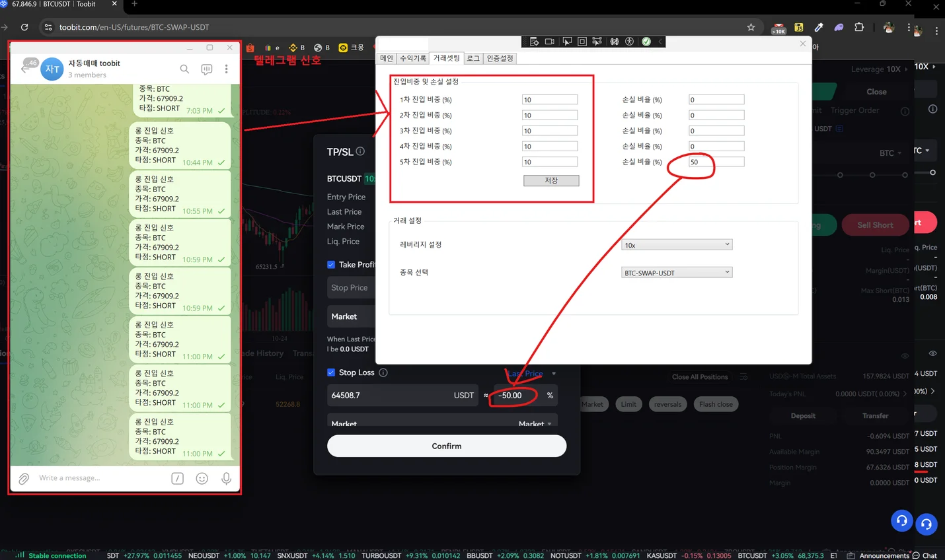Open Last Price trigger type dropdown
The height and width of the screenshot is (560, 945).
pos(531,373)
